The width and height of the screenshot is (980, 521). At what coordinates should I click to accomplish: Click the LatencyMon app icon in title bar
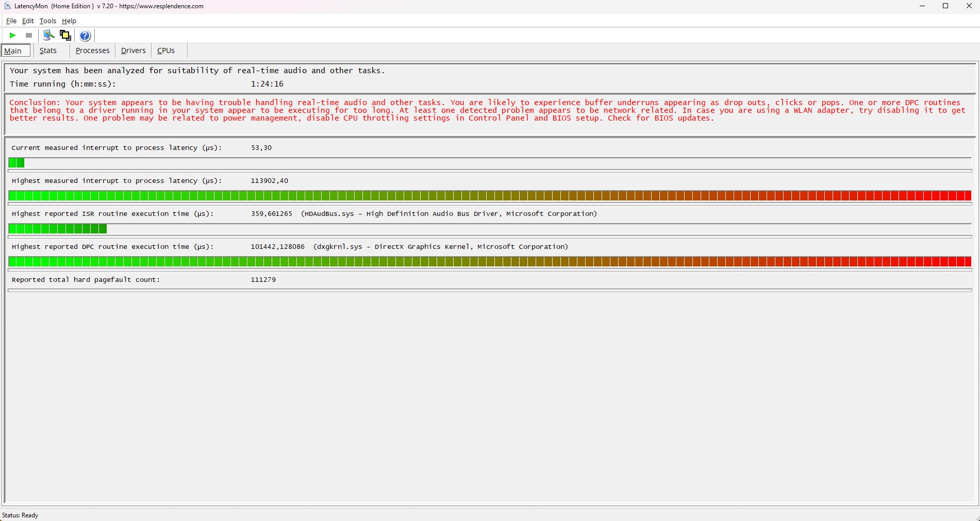point(7,6)
